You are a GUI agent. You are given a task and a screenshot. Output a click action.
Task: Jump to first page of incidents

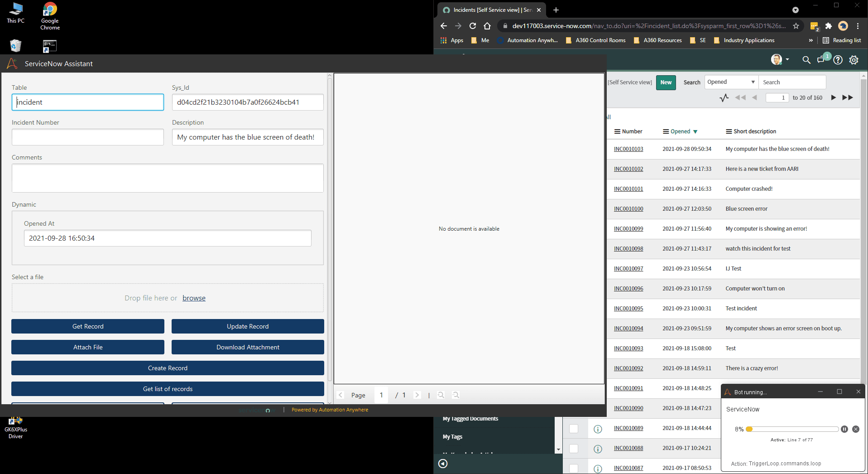click(741, 97)
